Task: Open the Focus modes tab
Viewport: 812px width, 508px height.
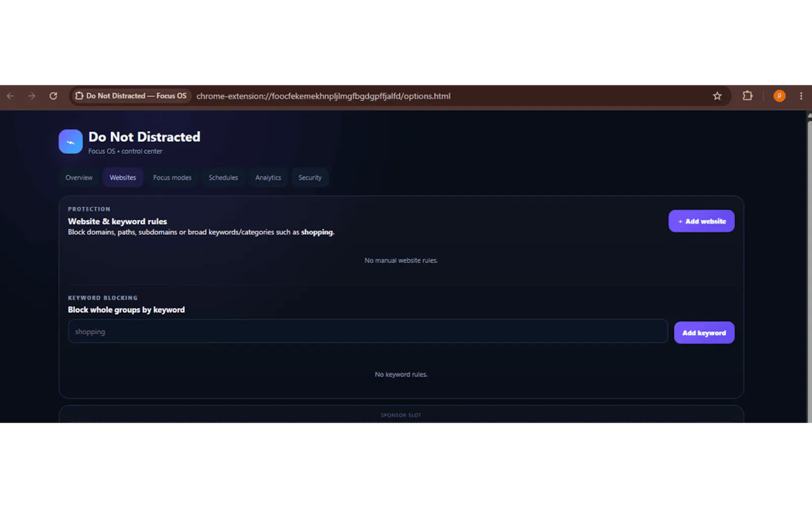Action: pyautogui.click(x=173, y=178)
